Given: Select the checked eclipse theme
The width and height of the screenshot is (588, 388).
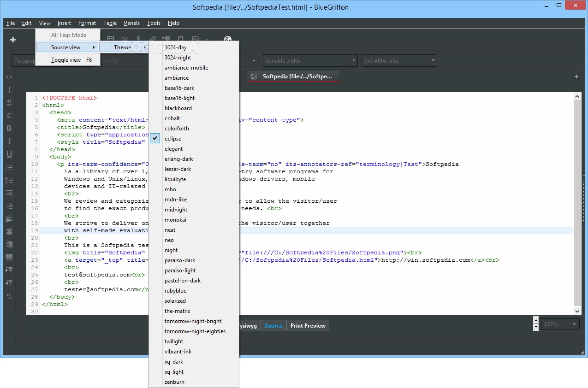Looking at the screenshot, I should pos(194,139).
